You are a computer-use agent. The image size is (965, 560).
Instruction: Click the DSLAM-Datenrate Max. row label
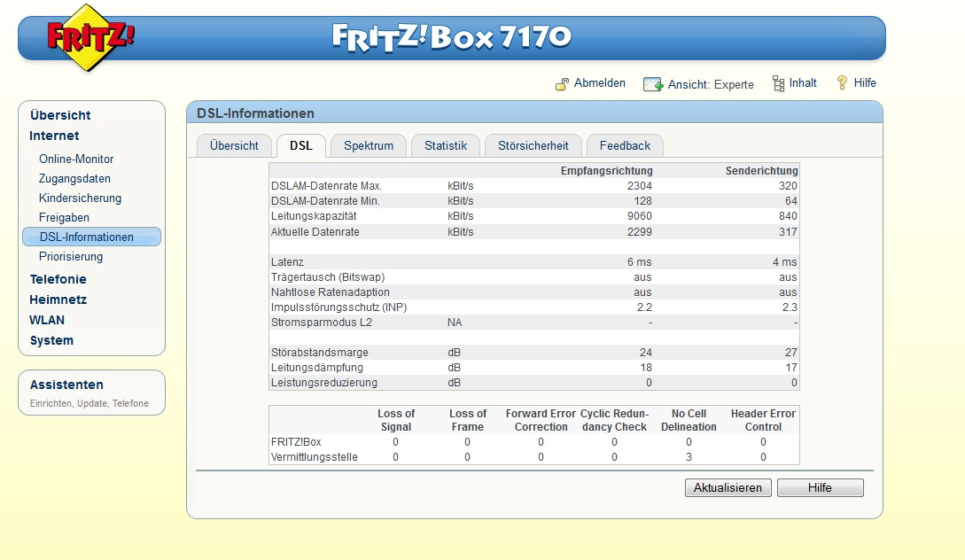click(326, 186)
